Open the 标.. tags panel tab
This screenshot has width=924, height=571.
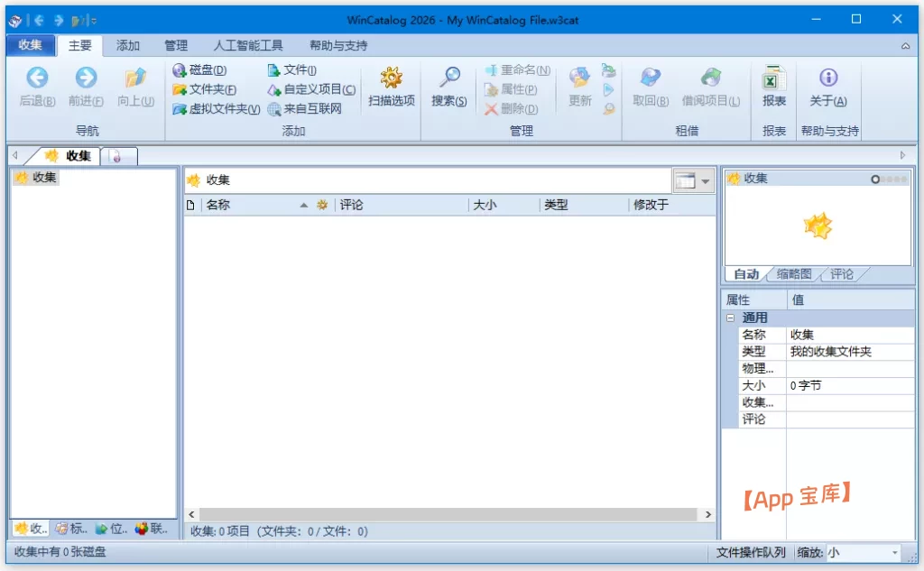coord(71,529)
